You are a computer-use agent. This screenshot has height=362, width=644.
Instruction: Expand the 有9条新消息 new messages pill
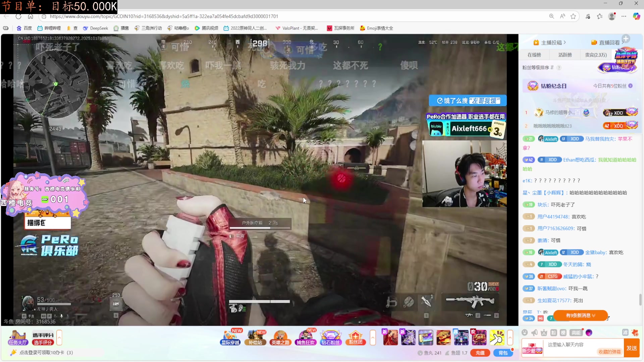point(580,315)
